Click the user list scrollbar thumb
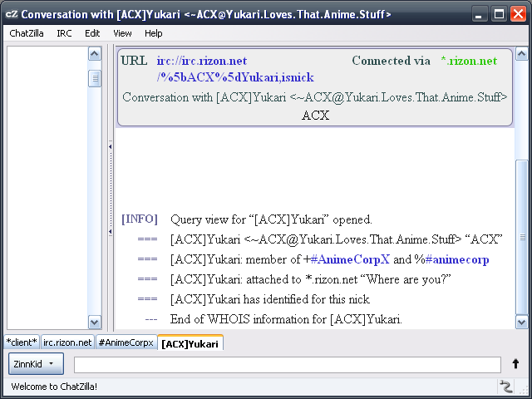Viewport: 532px width, 399px height. click(x=95, y=79)
